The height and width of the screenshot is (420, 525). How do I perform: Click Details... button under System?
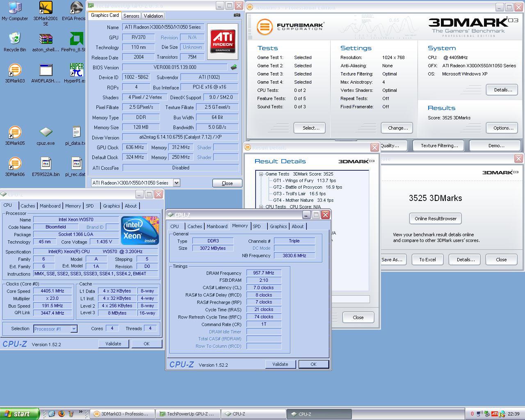tap(503, 90)
